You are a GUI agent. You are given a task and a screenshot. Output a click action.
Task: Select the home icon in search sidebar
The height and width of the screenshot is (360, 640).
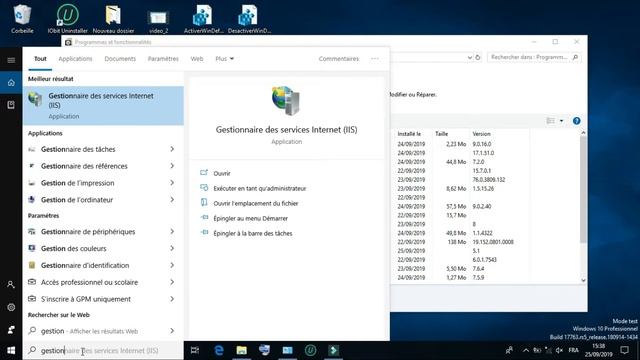click(x=11, y=83)
